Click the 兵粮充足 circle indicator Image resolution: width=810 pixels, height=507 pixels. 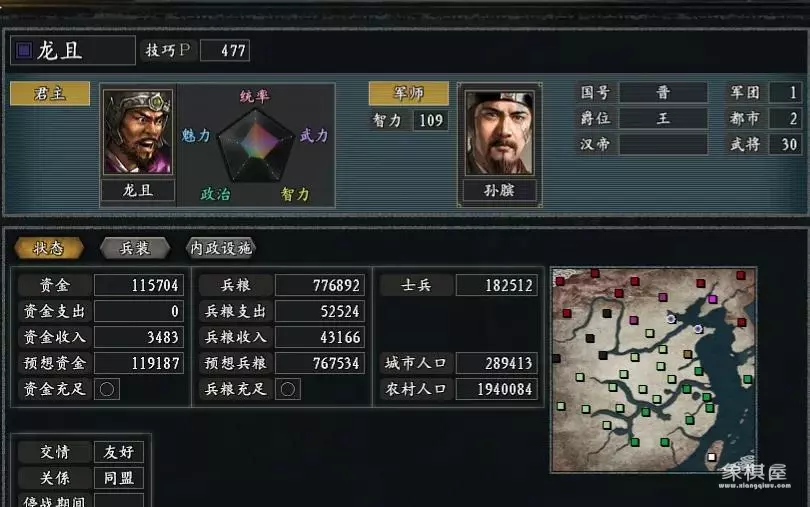(288, 389)
